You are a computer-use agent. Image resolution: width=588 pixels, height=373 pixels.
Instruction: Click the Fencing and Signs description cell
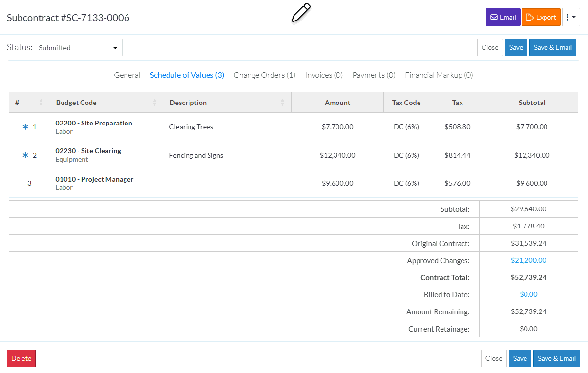tap(196, 155)
